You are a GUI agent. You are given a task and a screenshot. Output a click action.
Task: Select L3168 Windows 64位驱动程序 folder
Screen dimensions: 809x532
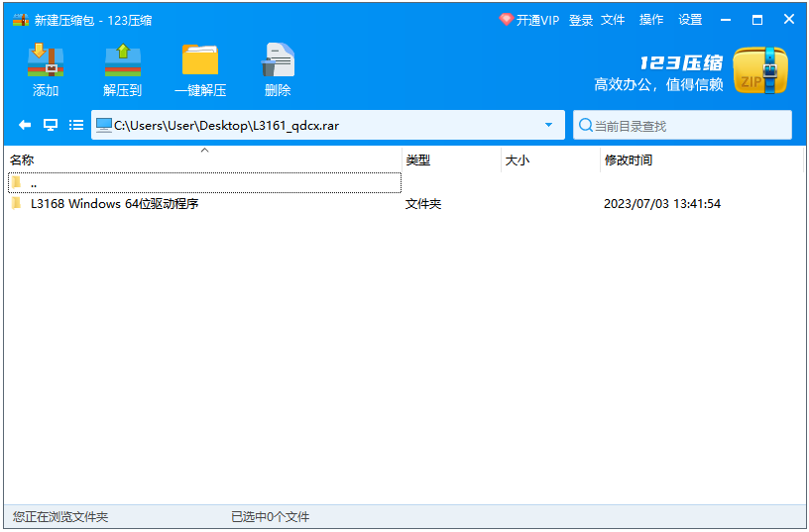[x=115, y=204]
